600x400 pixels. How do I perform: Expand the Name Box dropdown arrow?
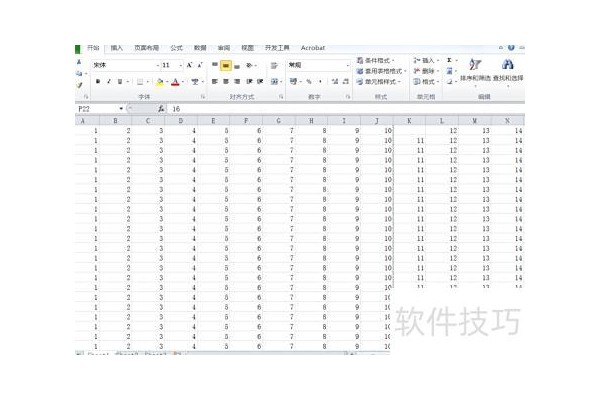click(x=121, y=109)
